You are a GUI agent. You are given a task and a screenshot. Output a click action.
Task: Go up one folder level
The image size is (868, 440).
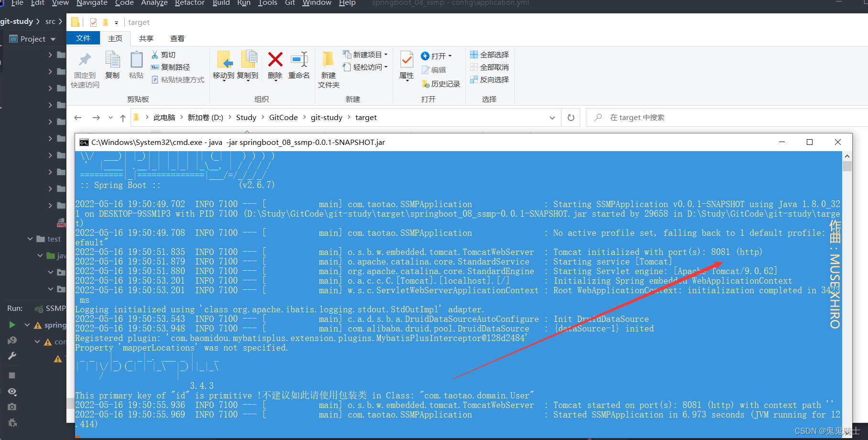123,118
